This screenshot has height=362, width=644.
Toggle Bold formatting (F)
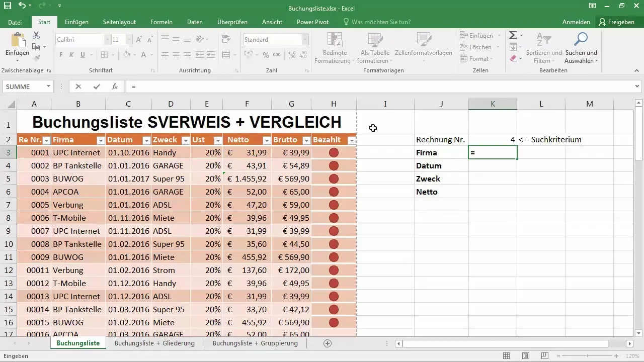coord(61,55)
